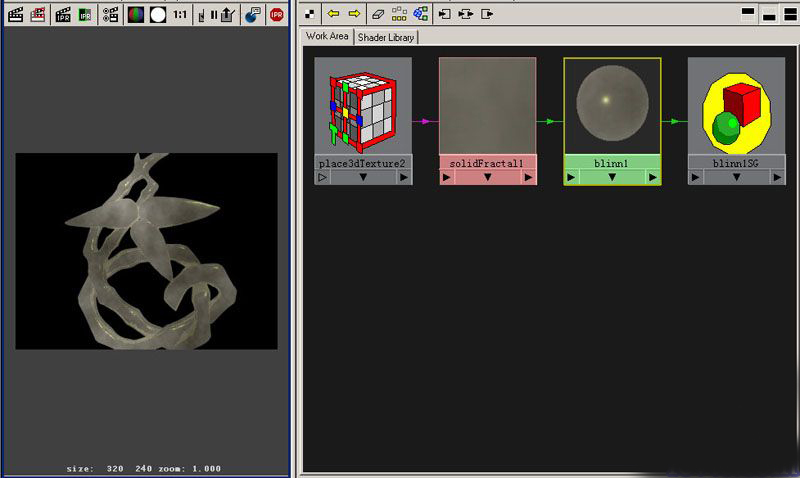This screenshot has height=478, width=800.
Task: Click the Redo Previous Render clapboard icon
Action: pos(15,15)
